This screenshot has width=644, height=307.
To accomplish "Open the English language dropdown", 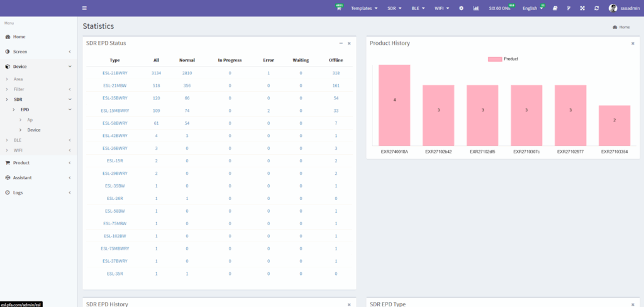I will pyautogui.click(x=533, y=8).
